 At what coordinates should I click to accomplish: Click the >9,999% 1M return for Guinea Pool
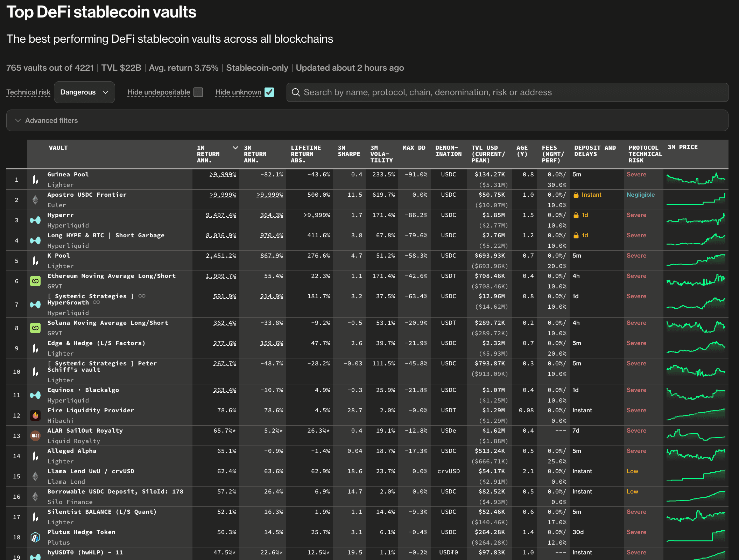[x=223, y=174]
